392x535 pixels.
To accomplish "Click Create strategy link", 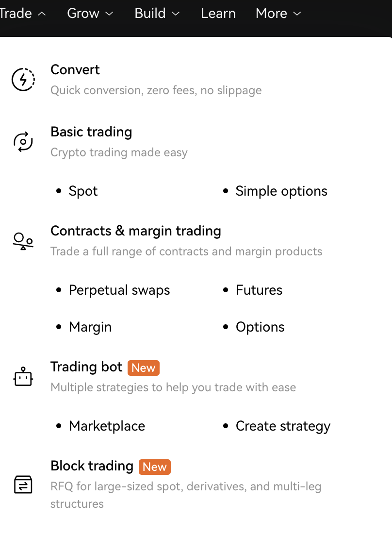I will click(283, 426).
